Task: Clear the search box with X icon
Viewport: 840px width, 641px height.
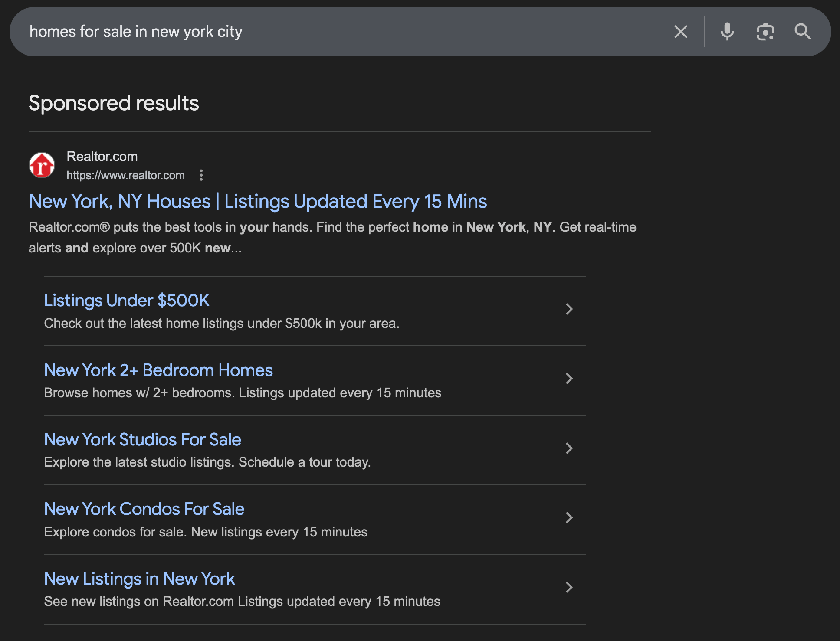Action: coord(681,32)
